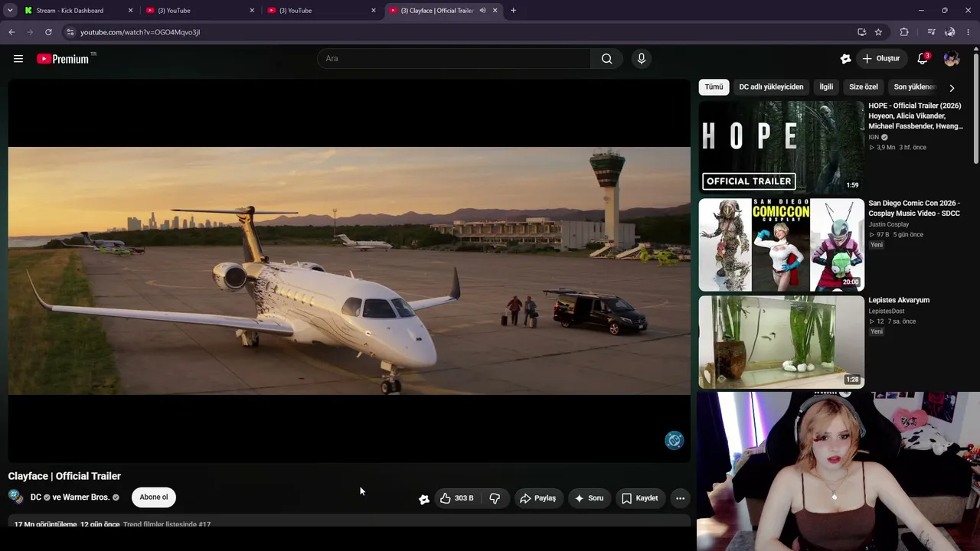Image resolution: width=980 pixels, height=551 pixels.
Task: Play the HOPE official trailer thumbnail
Action: pyautogui.click(x=781, y=147)
